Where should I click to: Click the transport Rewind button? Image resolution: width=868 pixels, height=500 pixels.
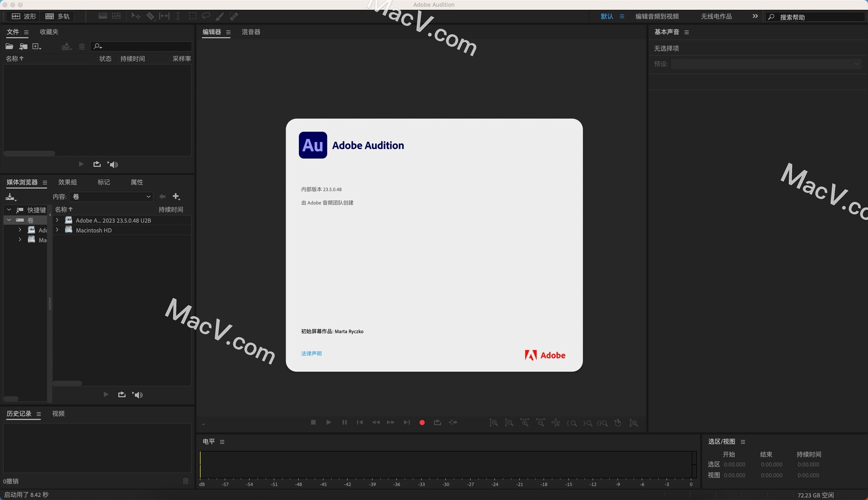[376, 422]
